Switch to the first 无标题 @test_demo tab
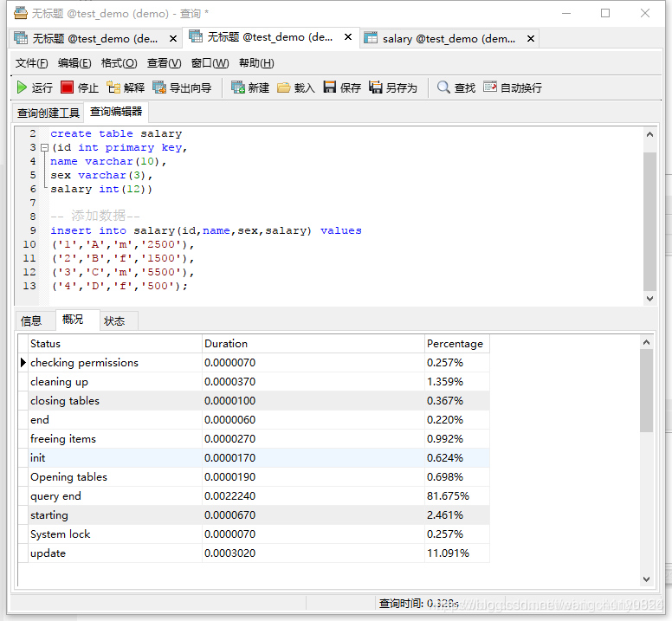This screenshot has width=672, height=621. tap(95, 39)
